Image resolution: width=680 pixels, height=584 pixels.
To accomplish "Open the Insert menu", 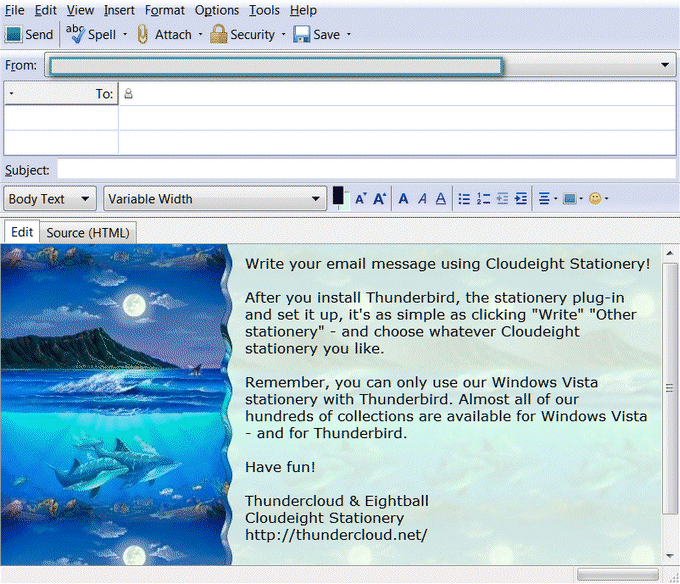I will pos(119,10).
